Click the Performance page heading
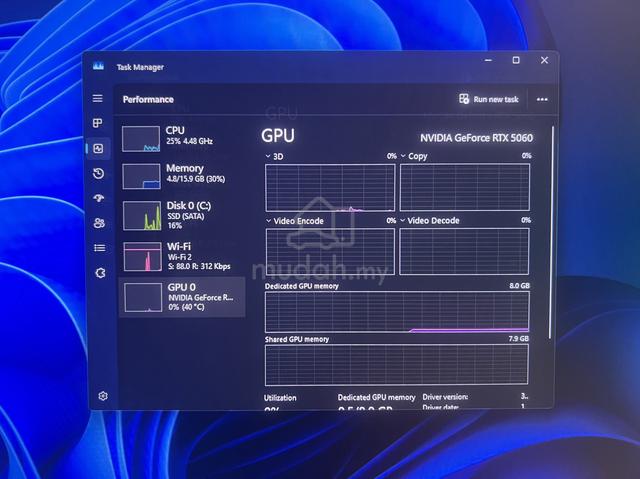 148,100
